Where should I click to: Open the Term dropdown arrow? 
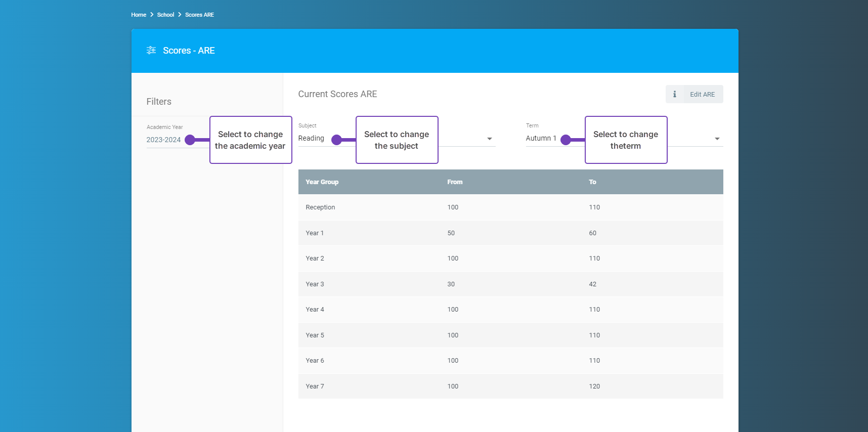(717, 139)
